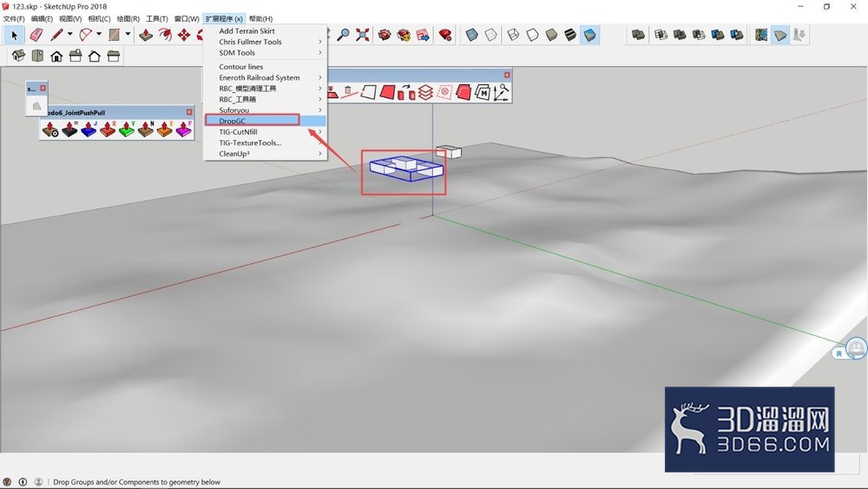Click green Vector Push Pull tool
868x489 pixels.
coord(126,129)
